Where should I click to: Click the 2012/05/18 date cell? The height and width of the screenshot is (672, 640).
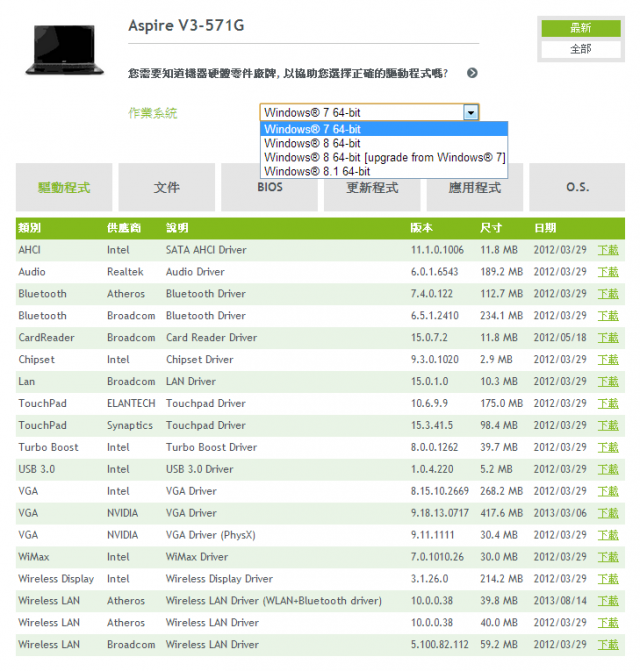point(560,338)
